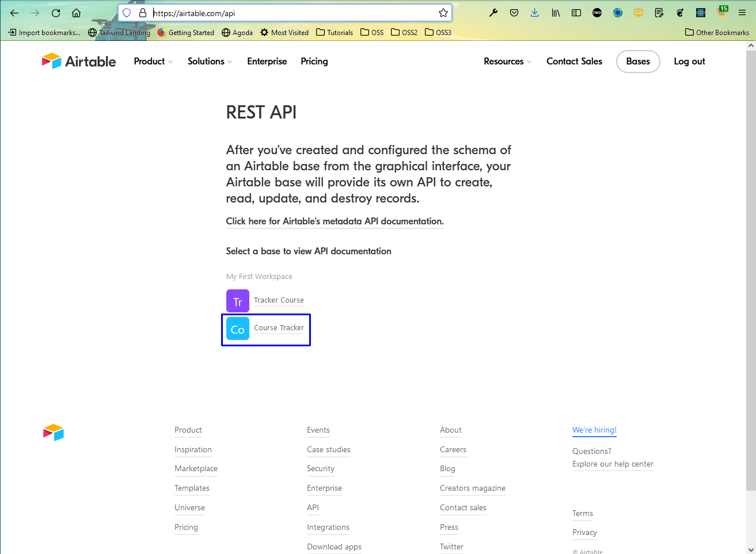This screenshot has height=554, width=756.
Task: Click the footer Universe link
Action: [189, 507]
